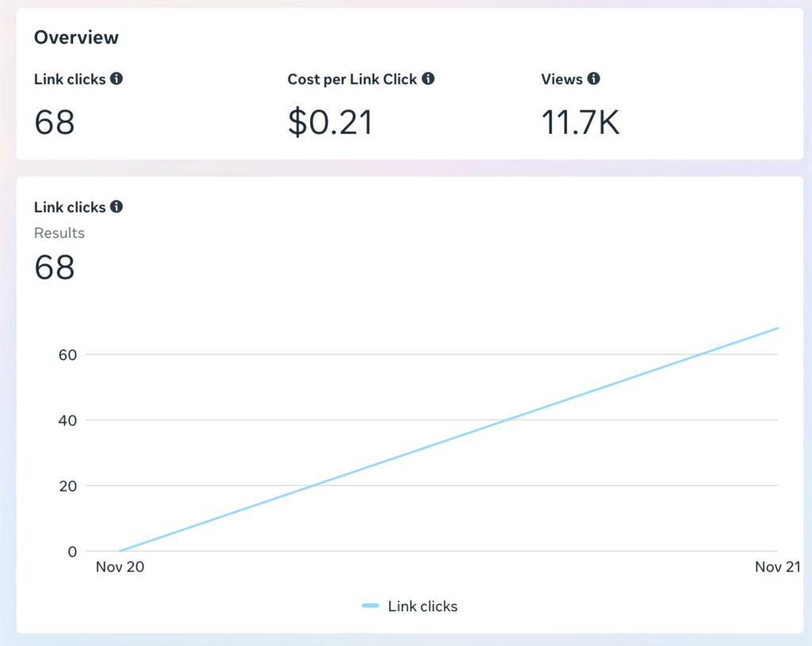The image size is (812, 646).
Task: Click the 68 value in Overview card
Action: pyautogui.click(x=55, y=122)
